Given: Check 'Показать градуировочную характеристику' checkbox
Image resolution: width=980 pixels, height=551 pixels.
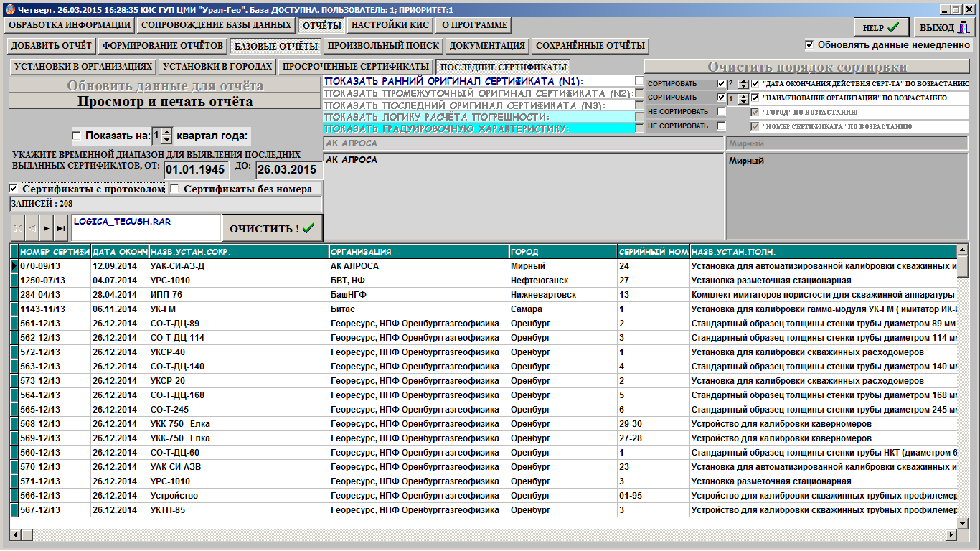Looking at the screenshot, I should coord(639,128).
